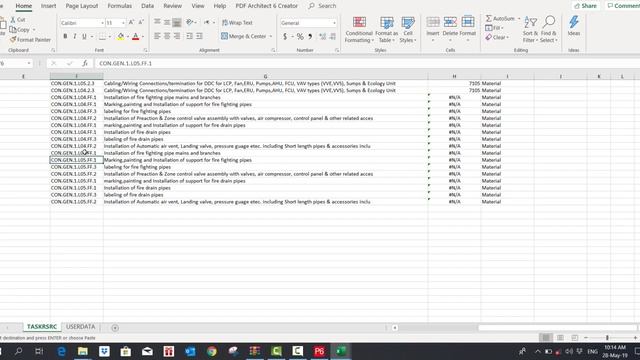Image resolution: width=640 pixels, height=360 pixels.
Task: Open the Borders tool
Action: (x=102, y=36)
